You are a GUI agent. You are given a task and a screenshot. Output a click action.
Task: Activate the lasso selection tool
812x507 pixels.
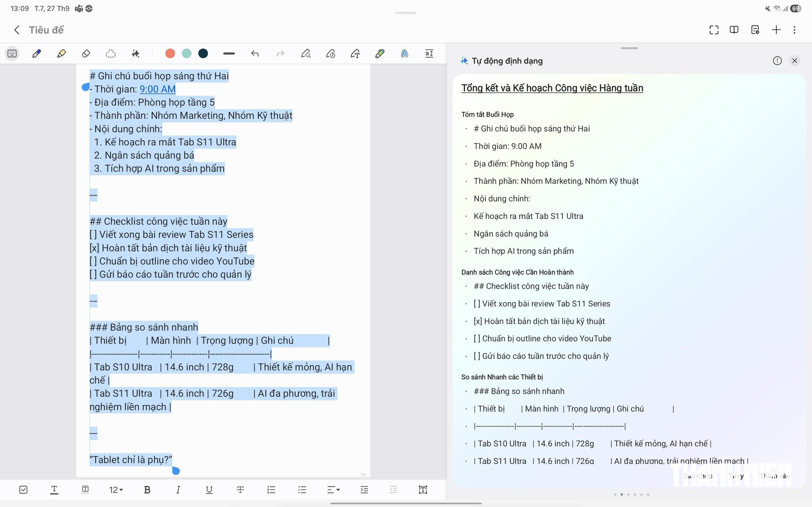coord(111,54)
